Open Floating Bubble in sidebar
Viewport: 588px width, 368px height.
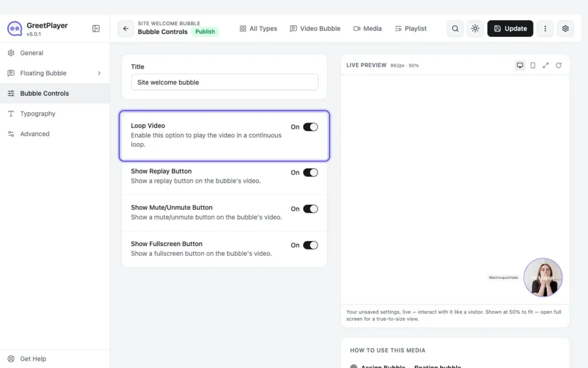click(x=55, y=73)
